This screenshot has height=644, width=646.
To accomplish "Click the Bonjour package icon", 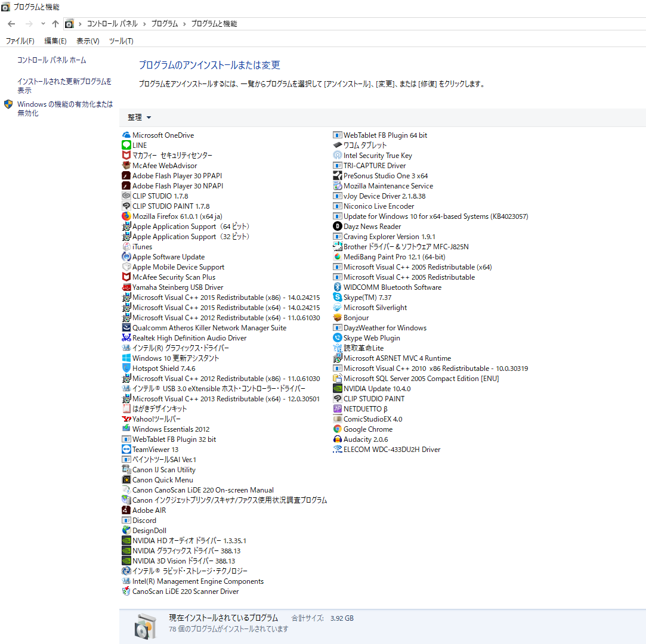I will point(338,318).
